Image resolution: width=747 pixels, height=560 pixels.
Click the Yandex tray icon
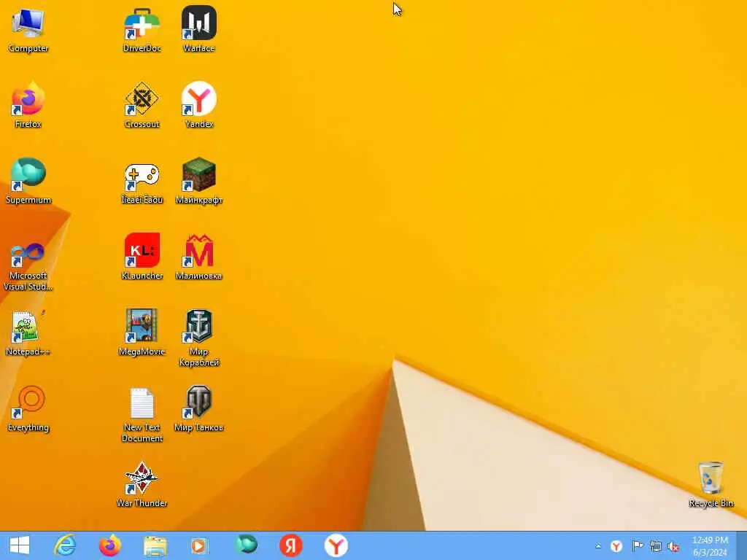(x=616, y=546)
